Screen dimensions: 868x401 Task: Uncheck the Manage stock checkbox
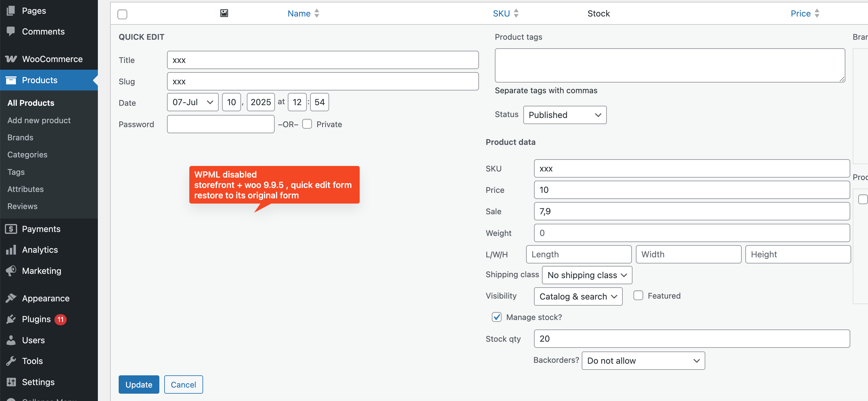(x=497, y=317)
